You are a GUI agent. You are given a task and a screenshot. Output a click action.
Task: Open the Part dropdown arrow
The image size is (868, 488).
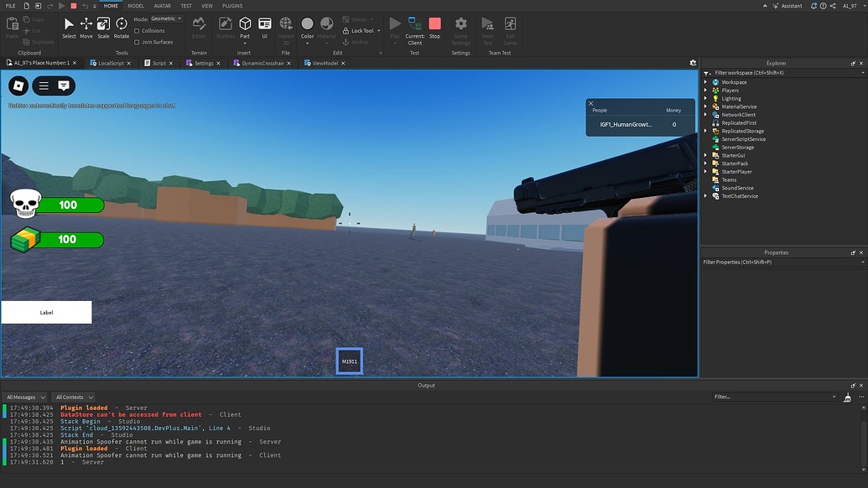pos(245,43)
